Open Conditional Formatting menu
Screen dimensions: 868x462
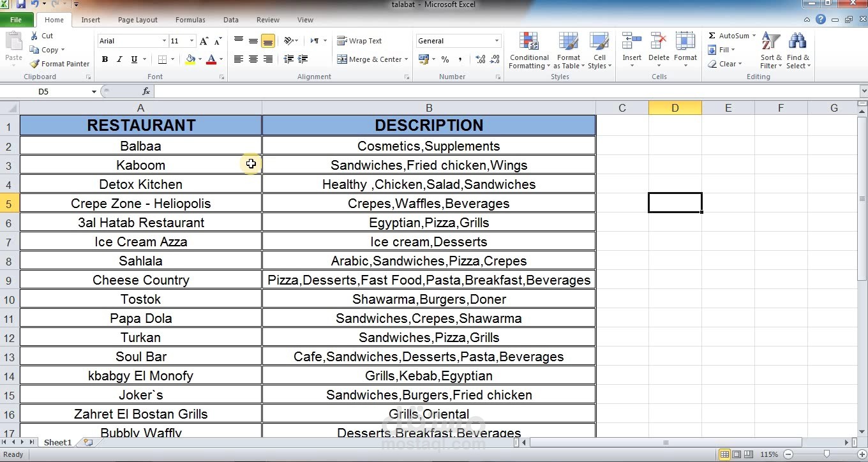(x=529, y=50)
